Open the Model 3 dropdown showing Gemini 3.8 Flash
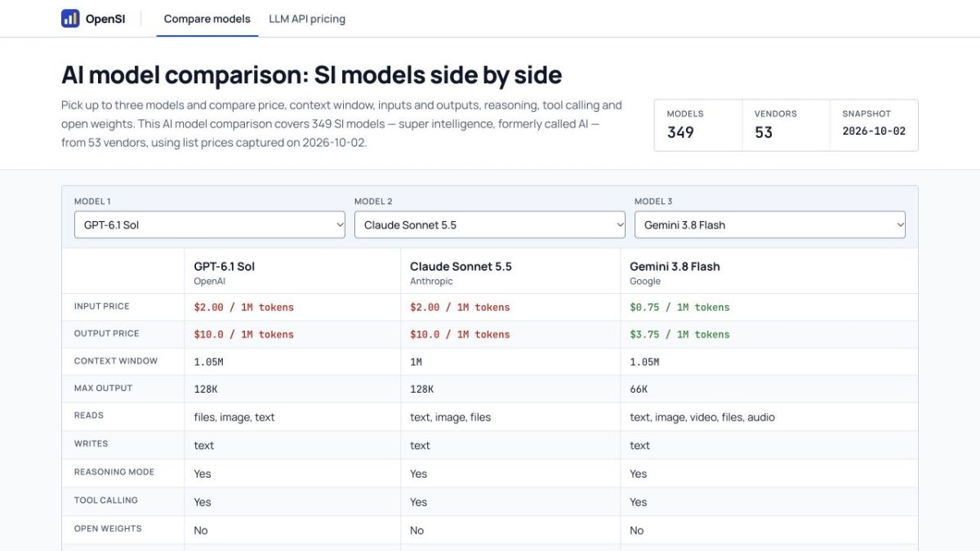980x551 pixels. pyautogui.click(x=770, y=224)
